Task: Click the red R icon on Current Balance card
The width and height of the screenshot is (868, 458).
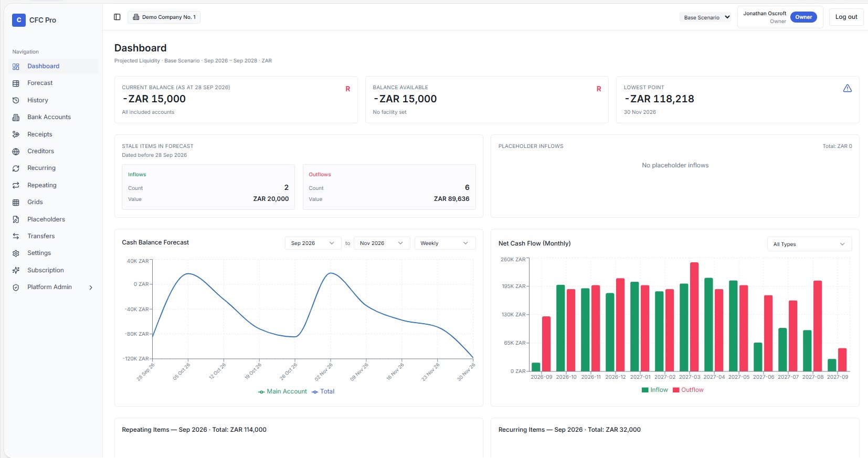Action: (x=347, y=89)
